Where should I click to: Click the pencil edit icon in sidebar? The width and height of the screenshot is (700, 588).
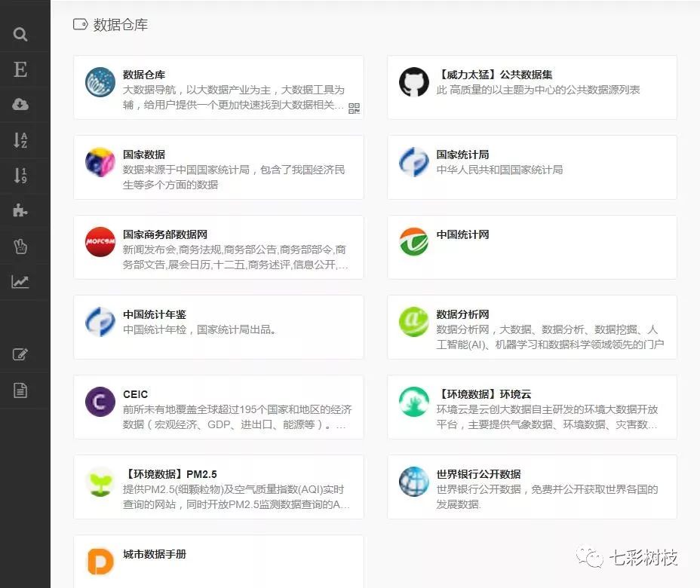coord(20,354)
